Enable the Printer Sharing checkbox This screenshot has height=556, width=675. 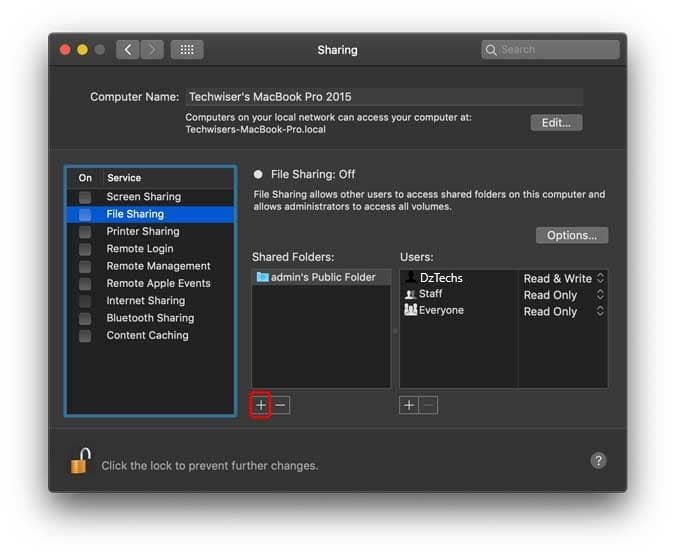[85, 232]
